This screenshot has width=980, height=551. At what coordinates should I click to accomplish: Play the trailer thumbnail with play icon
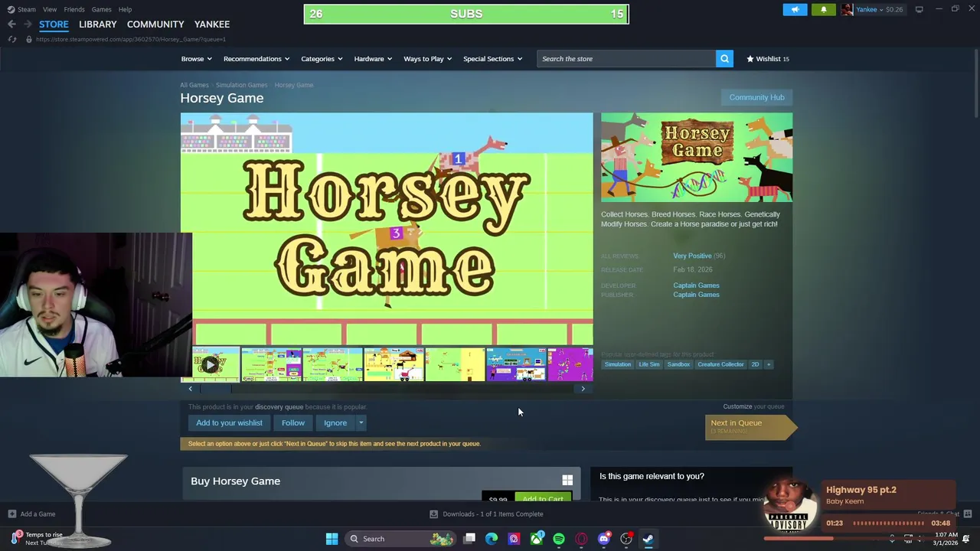(x=210, y=364)
